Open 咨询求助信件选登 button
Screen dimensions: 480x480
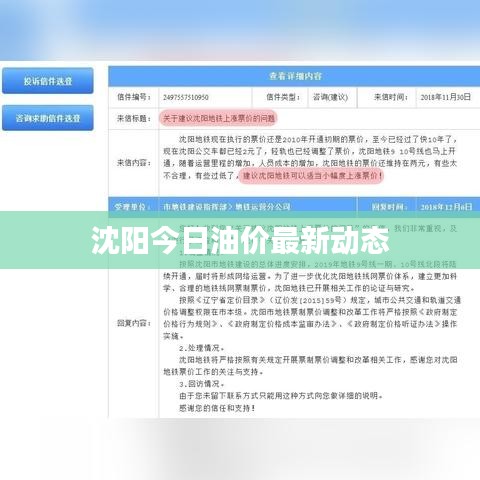(48, 118)
